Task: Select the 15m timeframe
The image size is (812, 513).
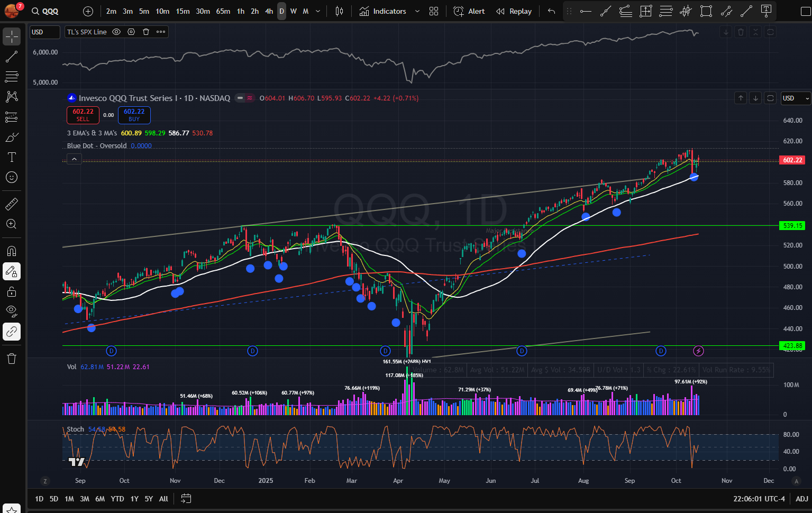Action: click(x=183, y=11)
